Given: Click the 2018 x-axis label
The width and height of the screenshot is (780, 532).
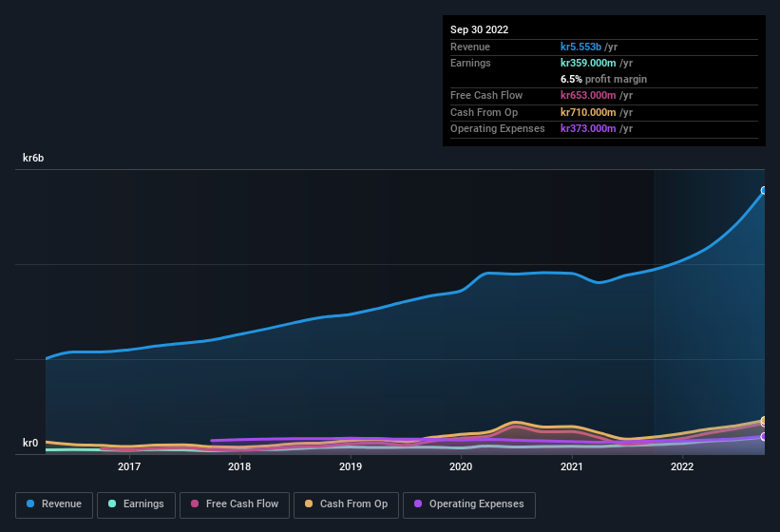Looking at the screenshot, I should pyautogui.click(x=239, y=466).
